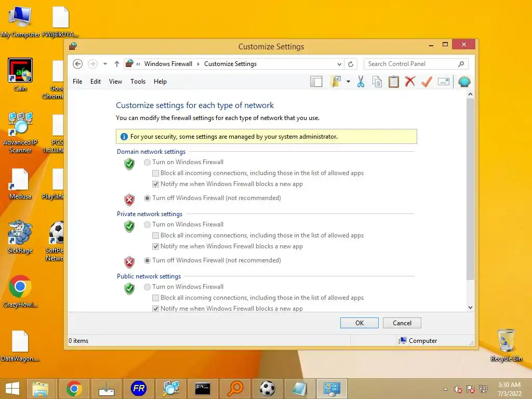This screenshot has width=532, height=399.
Task: Expand the address bar history dropdown
Action: [x=339, y=64]
